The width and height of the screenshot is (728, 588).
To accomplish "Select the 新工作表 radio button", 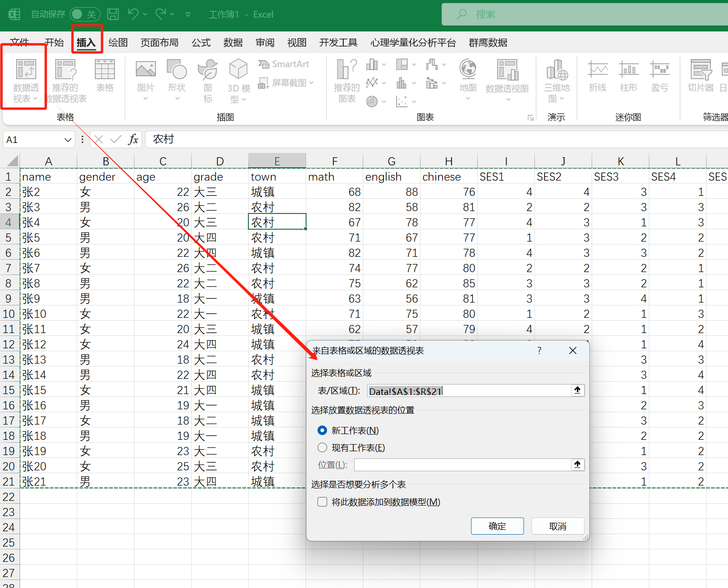I will coord(322,430).
